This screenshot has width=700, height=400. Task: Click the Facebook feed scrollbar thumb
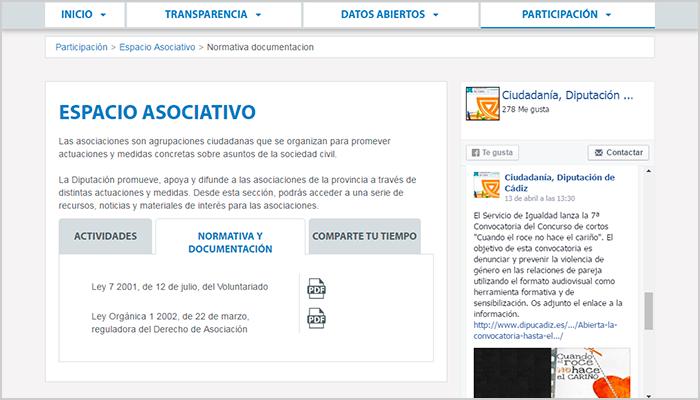(649, 311)
